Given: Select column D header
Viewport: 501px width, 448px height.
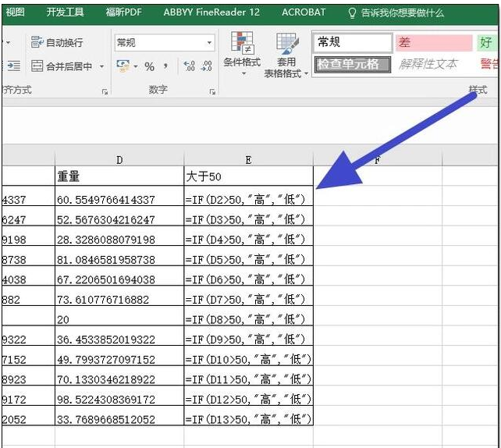Looking at the screenshot, I should click(119, 159).
